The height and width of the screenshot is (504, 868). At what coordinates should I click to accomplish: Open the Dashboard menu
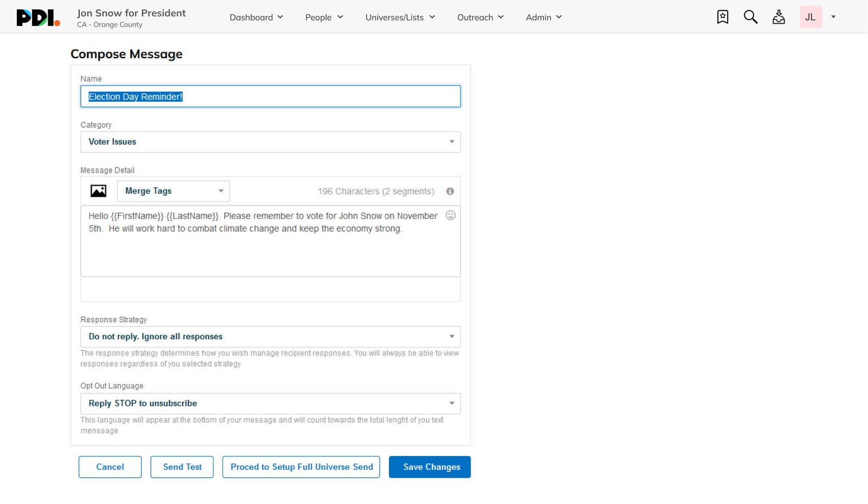(256, 17)
